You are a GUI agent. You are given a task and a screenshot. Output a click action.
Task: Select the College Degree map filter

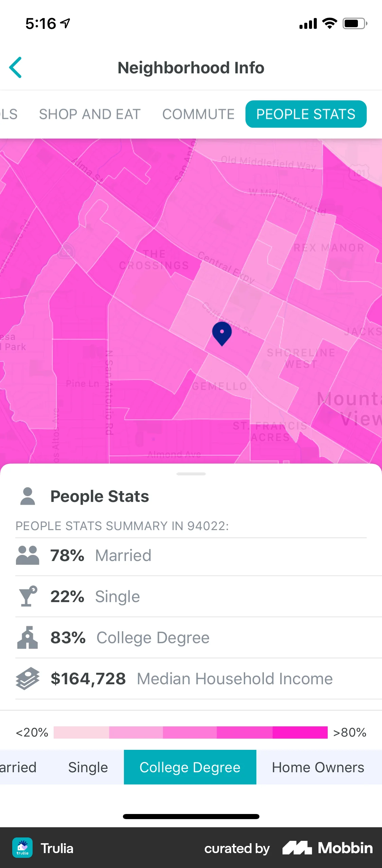tap(190, 767)
